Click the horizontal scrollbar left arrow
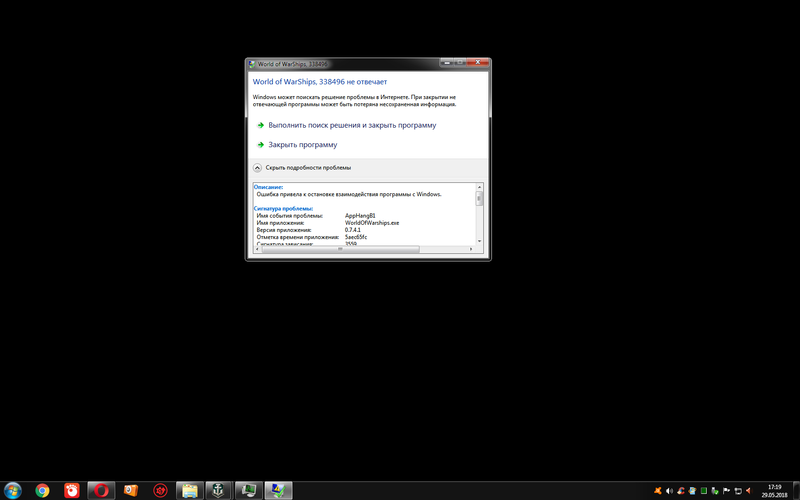The width and height of the screenshot is (800, 500). coord(257,249)
